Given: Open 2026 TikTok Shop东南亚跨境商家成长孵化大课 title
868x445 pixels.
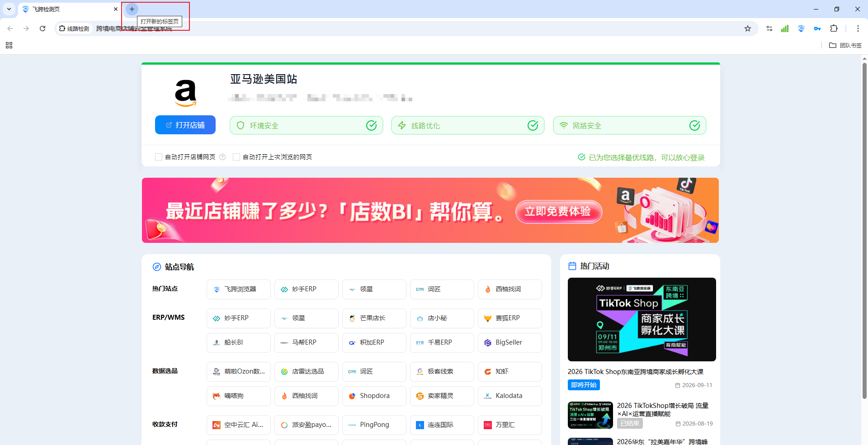Looking at the screenshot, I should click(636, 372).
